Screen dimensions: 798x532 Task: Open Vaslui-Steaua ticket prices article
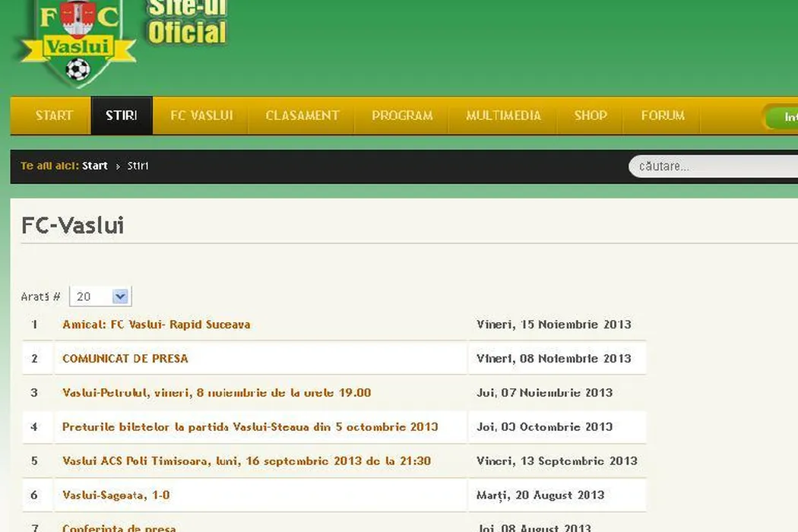[250, 427]
